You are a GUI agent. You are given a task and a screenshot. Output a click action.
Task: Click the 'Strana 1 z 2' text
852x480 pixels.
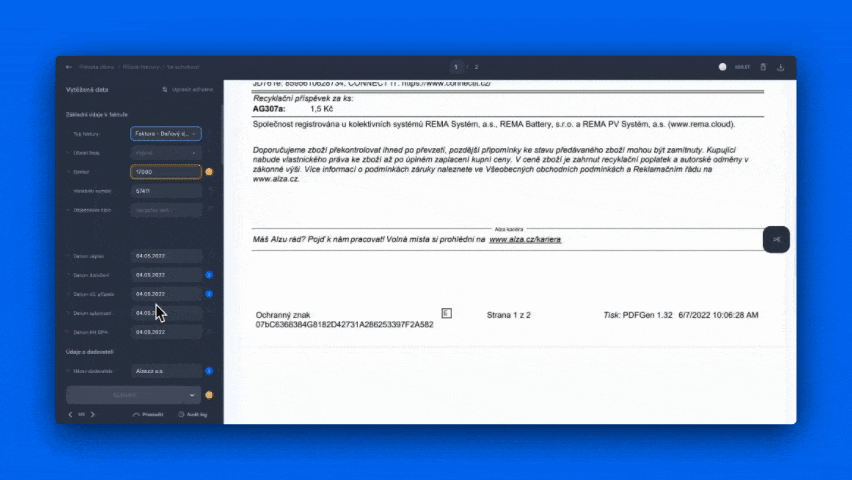coord(509,315)
